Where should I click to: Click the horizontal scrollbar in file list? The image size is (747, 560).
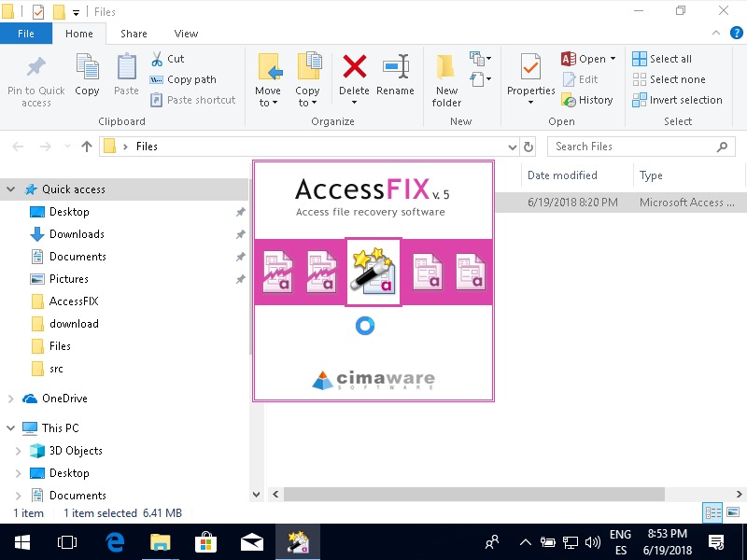coord(473,494)
